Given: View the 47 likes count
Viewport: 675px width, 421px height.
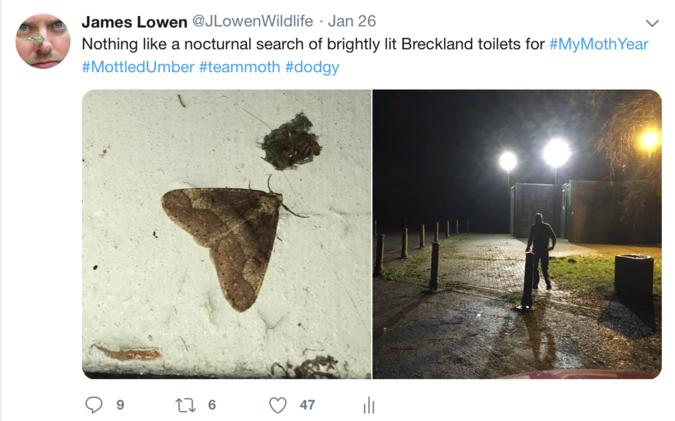Looking at the screenshot, I should pos(307,405).
